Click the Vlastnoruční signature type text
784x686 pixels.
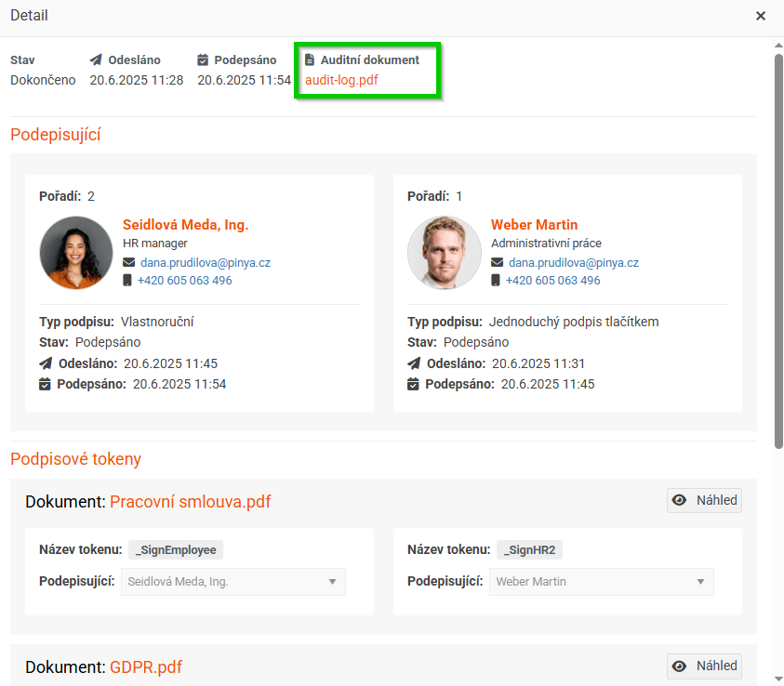coord(157,322)
